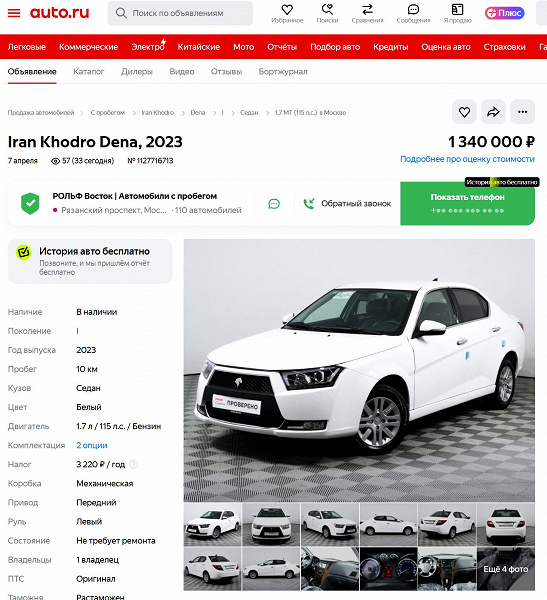Request Обратный звонок callback
Image resolution: width=547 pixels, height=600 pixels.
tap(348, 204)
